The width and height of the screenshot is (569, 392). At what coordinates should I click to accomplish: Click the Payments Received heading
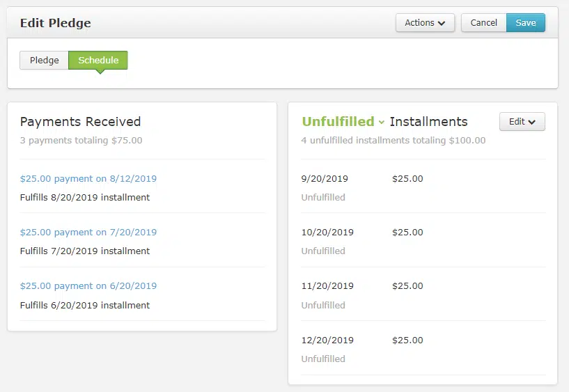tap(80, 122)
